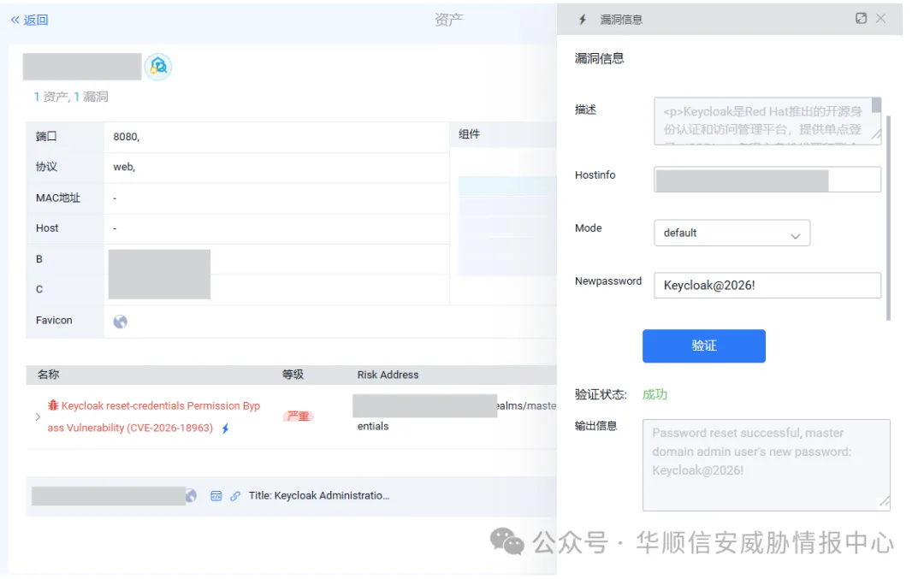Click the 返回 back link
This screenshot has height=579, width=924.
coord(29,20)
